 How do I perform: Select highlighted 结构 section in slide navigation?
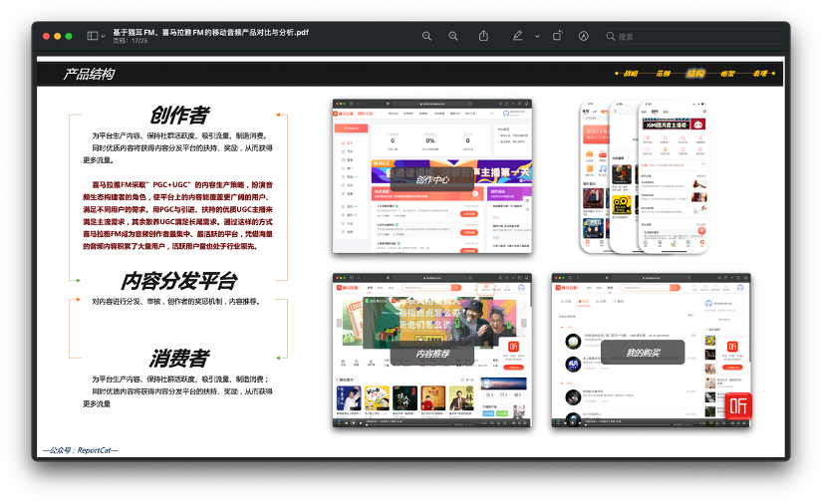click(695, 74)
